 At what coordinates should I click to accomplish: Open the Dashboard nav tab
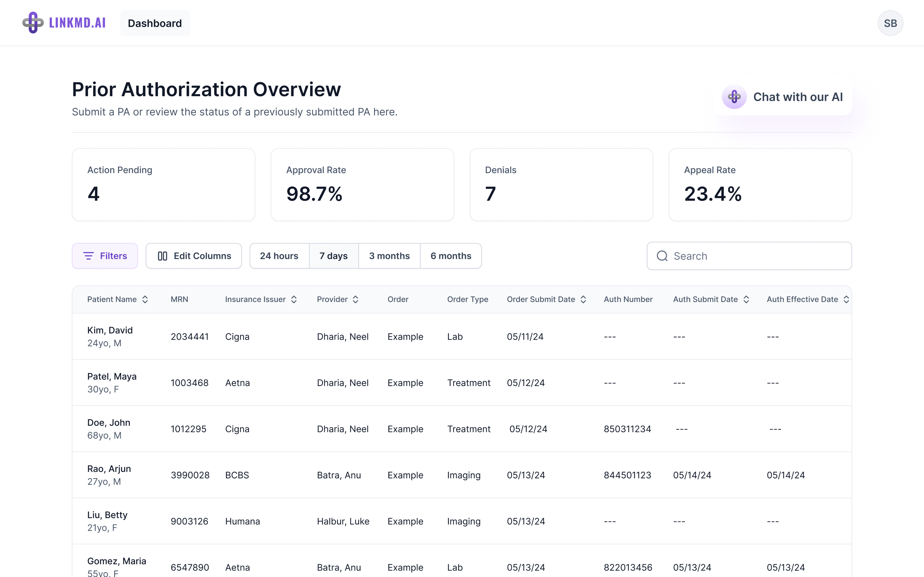155,23
